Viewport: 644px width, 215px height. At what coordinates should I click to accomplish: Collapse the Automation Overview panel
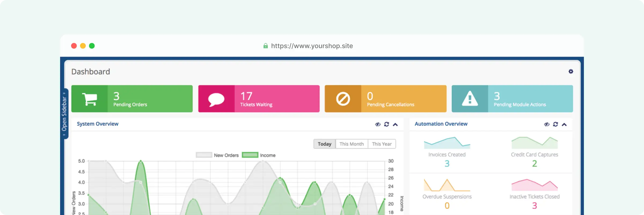[564, 124]
